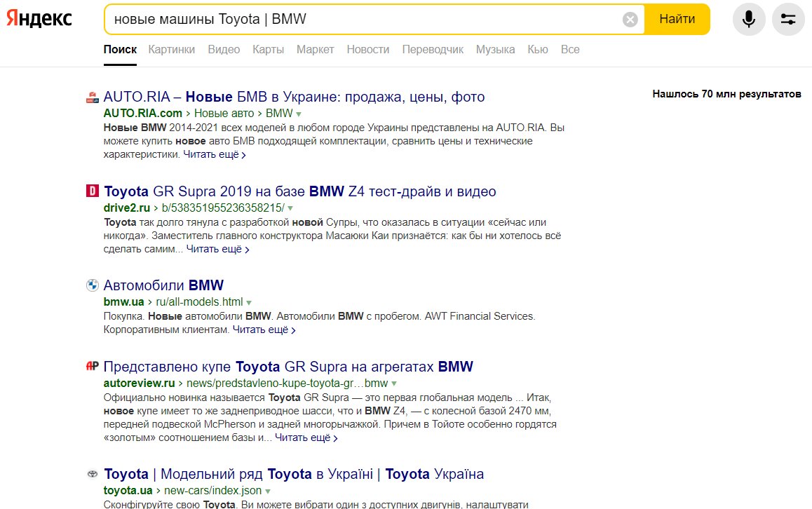Click Читать ещё under the bmw.ua result
Viewport: 812px width, 509px height.
(264, 330)
